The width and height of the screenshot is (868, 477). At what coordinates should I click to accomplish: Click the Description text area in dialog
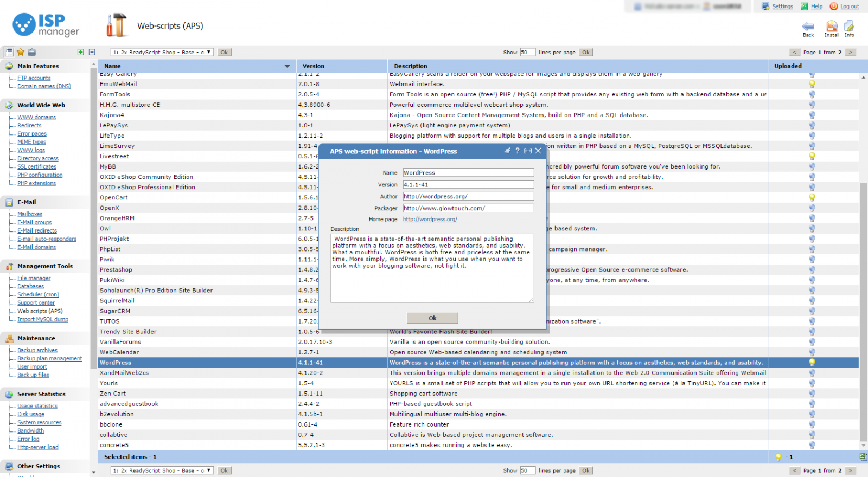(x=432, y=268)
